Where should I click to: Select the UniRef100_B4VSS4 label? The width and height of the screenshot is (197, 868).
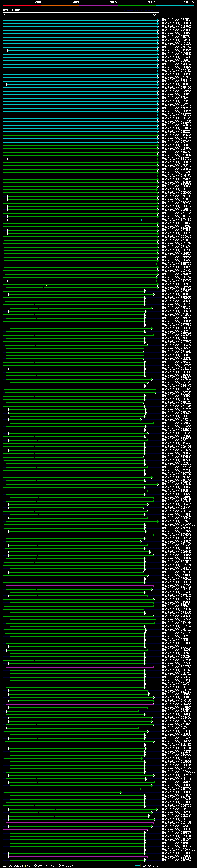point(177,135)
